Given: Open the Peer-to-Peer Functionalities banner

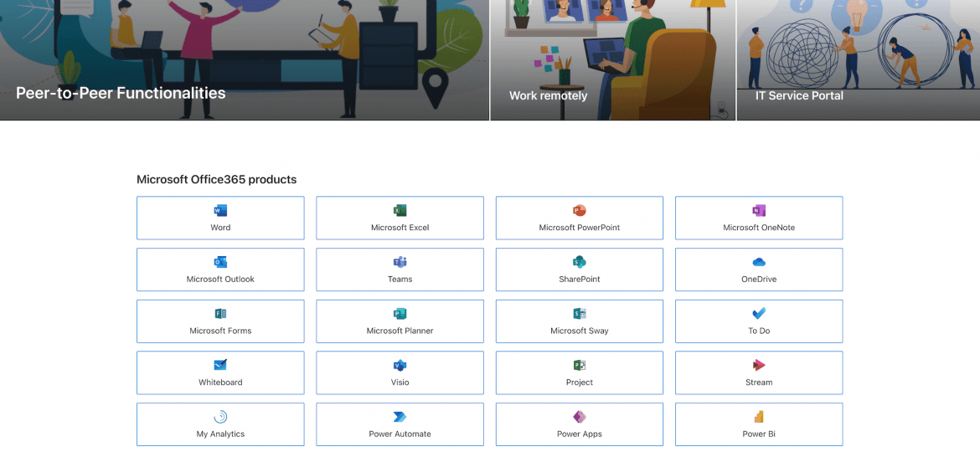Looking at the screenshot, I should (x=245, y=60).
